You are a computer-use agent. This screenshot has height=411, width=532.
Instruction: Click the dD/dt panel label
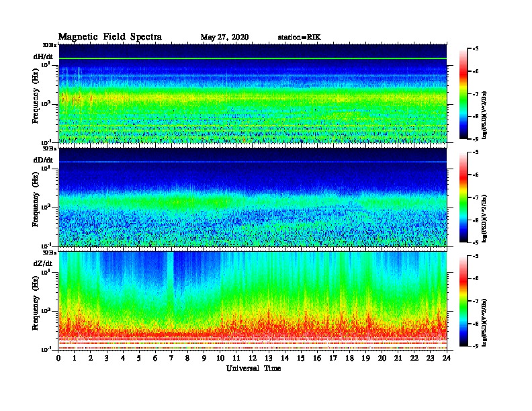43,160
